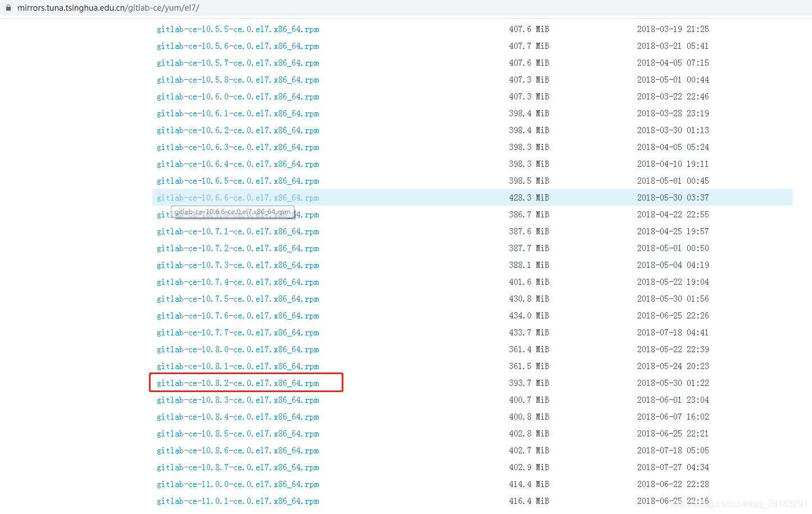This screenshot has height=514, width=812.
Task: Click the date 2018-06-22 22:28
Action: (x=673, y=484)
